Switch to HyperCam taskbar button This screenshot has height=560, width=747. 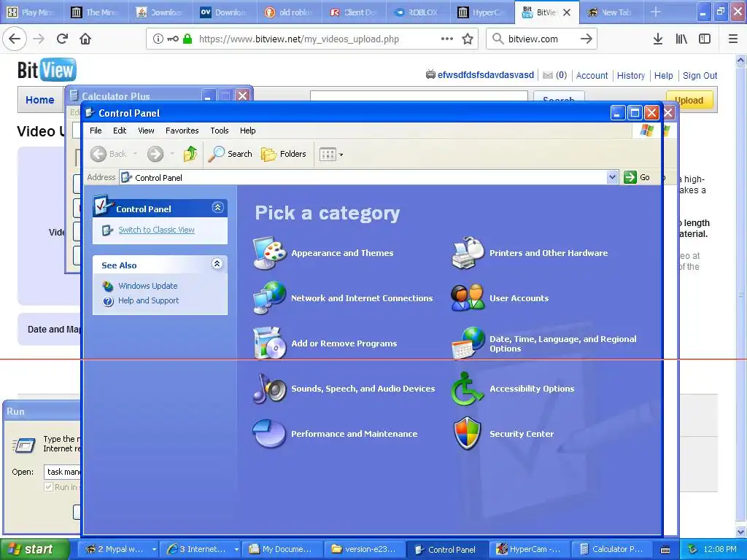(528, 549)
